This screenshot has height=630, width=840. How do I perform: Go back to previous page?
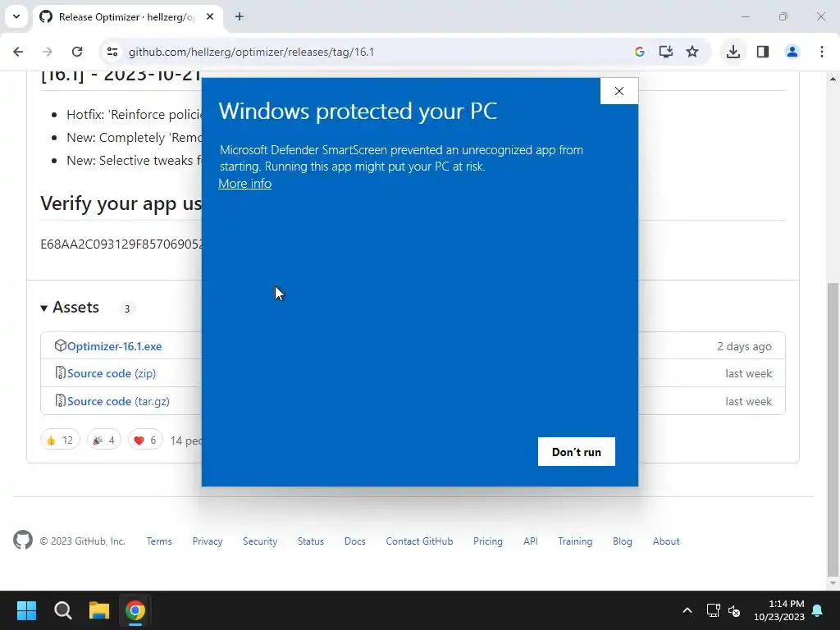18,52
